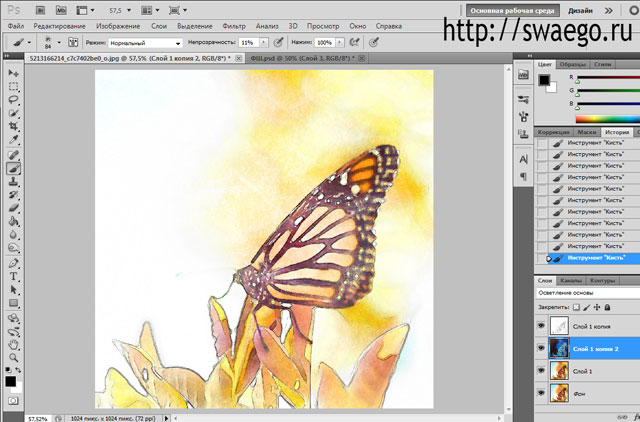The height and width of the screenshot is (422, 640).
Task: Select the Brush tool in toolbox
Action: [13, 169]
